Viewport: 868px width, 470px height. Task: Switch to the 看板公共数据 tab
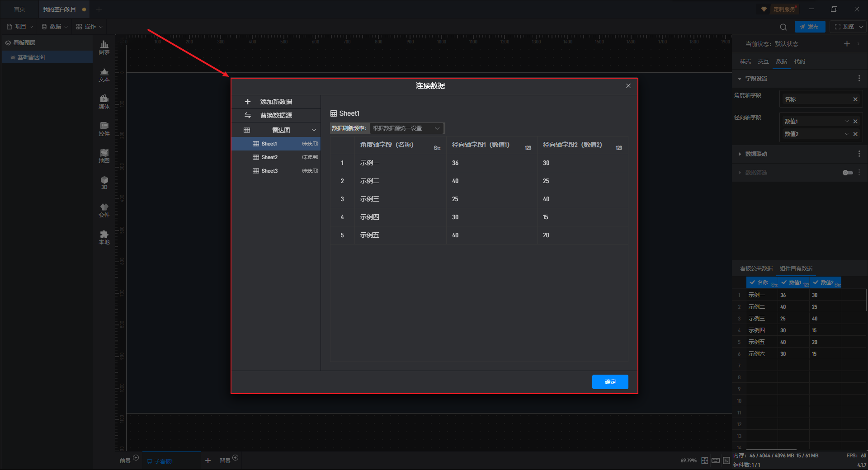click(756, 268)
